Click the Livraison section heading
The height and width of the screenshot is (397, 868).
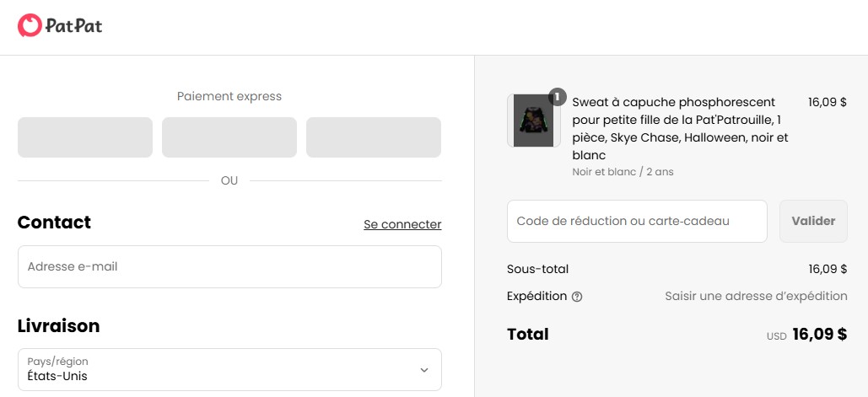pyautogui.click(x=58, y=325)
